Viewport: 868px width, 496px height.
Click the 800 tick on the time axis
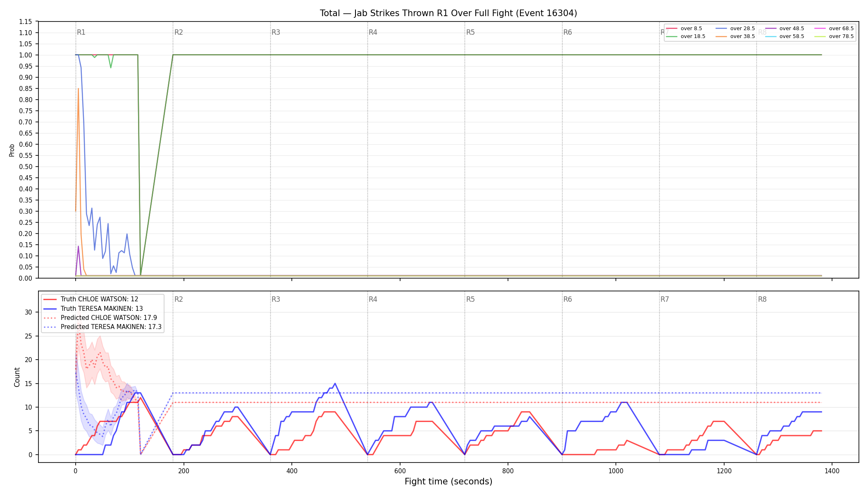pos(508,470)
